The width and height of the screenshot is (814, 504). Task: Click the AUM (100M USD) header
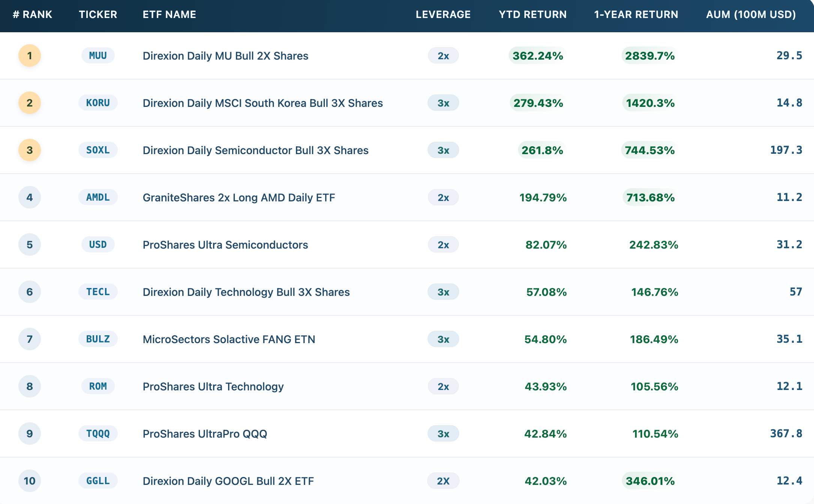[x=751, y=14]
